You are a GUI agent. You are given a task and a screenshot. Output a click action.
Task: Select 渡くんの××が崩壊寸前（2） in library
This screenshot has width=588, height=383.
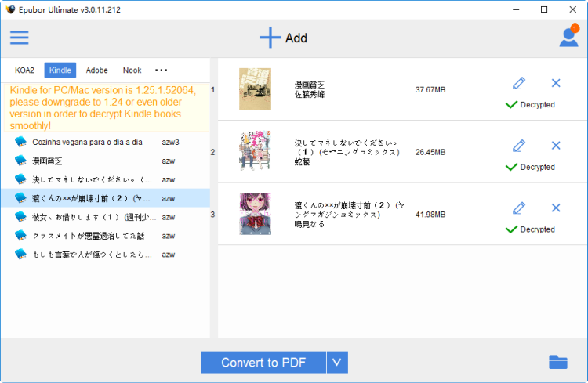106,198
